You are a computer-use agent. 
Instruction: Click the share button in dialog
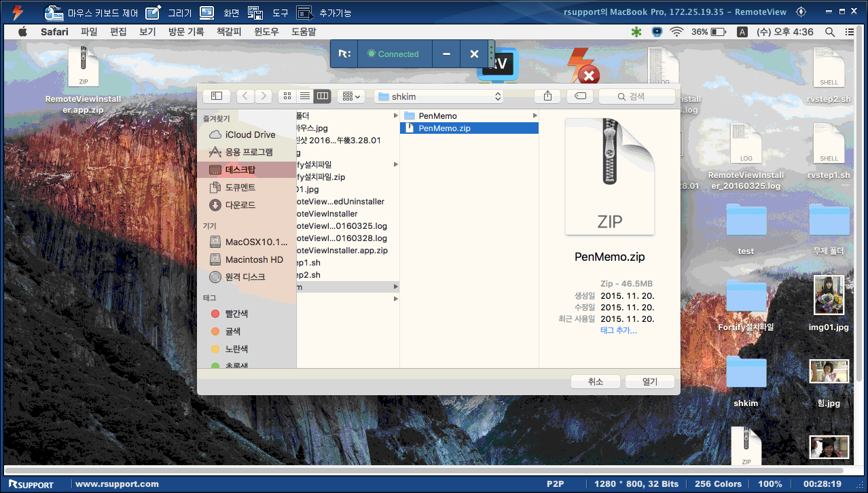tap(547, 96)
